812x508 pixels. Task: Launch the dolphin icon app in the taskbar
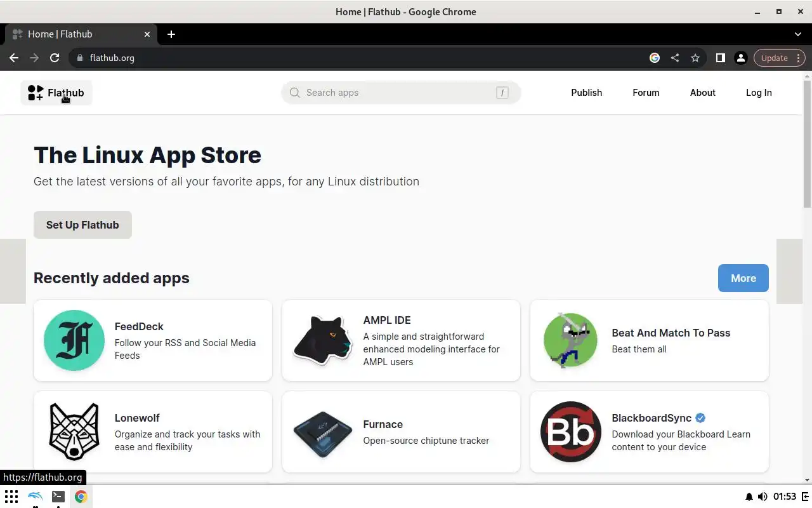36,497
